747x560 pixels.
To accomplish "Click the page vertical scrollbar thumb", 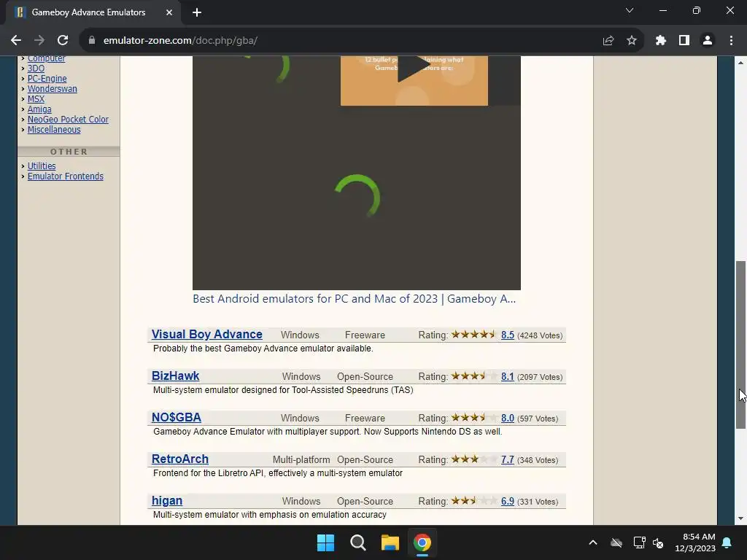I will click(x=740, y=344).
